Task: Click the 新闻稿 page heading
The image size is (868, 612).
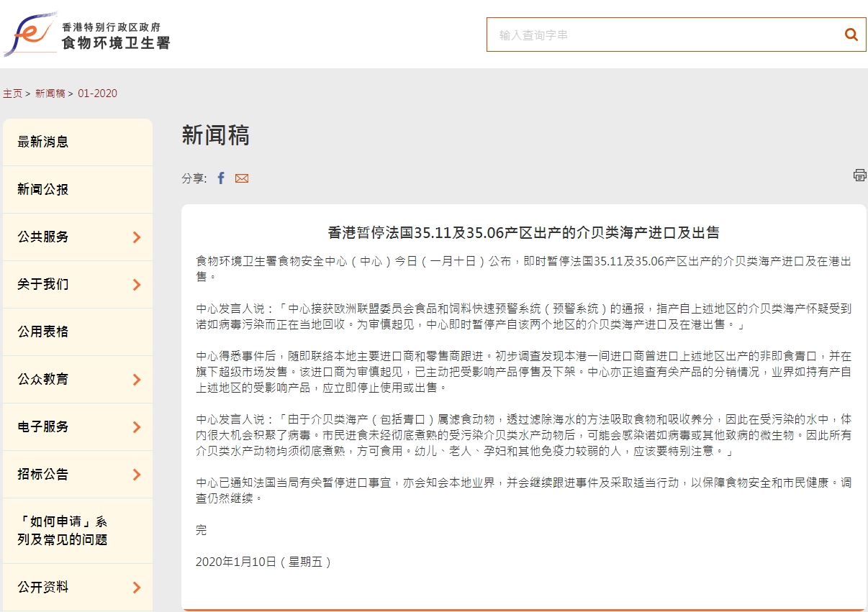Action: (x=215, y=135)
